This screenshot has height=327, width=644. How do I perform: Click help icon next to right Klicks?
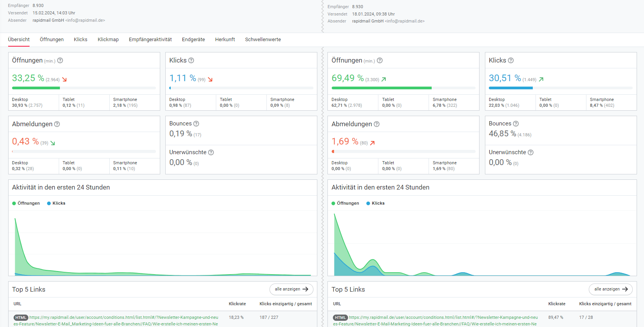coord(511,61)
